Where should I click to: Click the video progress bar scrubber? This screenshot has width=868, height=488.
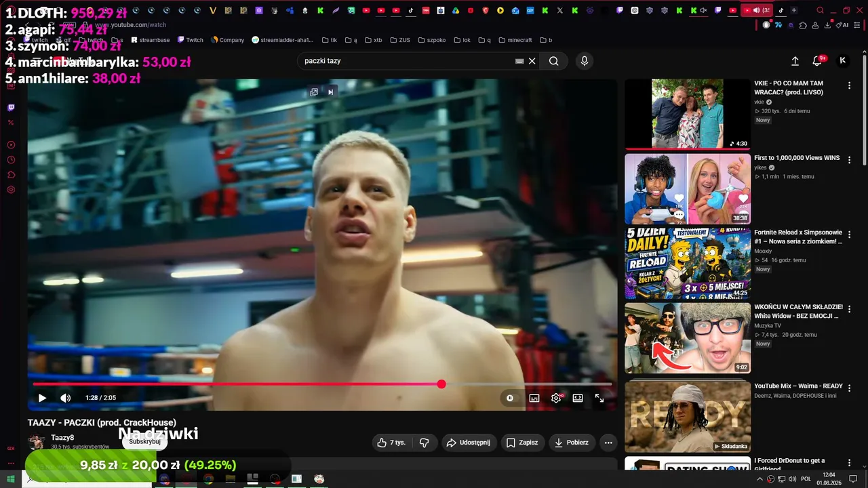[441, 384]
